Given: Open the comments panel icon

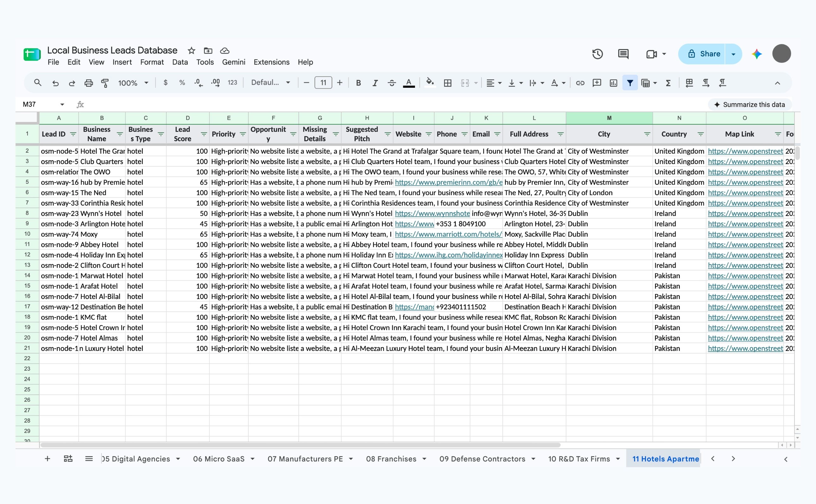Looking at the screenshot, I should (x=623, y=54).
